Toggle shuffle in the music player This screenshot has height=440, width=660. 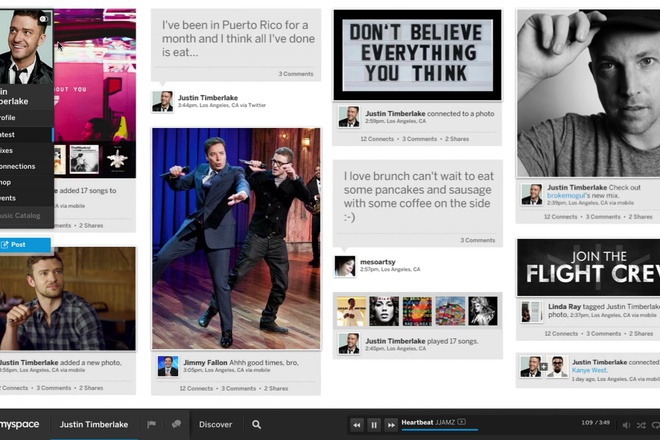pyautogui.click(x=639, y=425)
